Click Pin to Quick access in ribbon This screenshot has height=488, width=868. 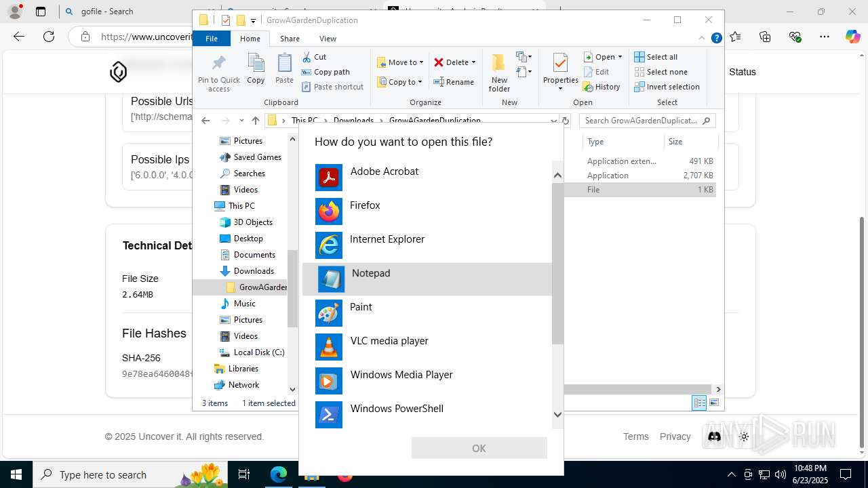[218, 73]
